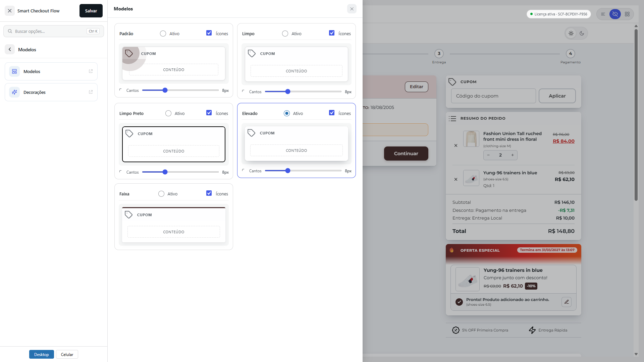Open the Decorações sidebar item
Viewport: 644px width, 362px height.
(x=51, y=92)
